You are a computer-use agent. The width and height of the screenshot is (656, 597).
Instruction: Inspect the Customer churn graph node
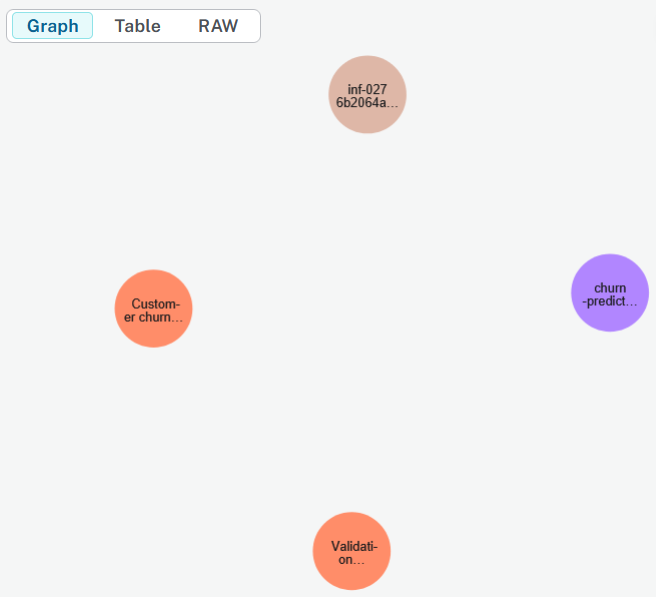click(153, 309)
